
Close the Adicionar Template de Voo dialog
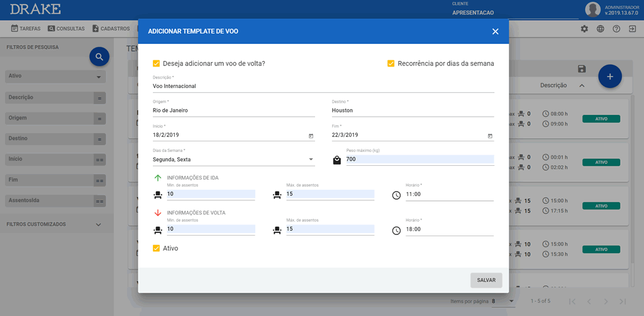496,31
